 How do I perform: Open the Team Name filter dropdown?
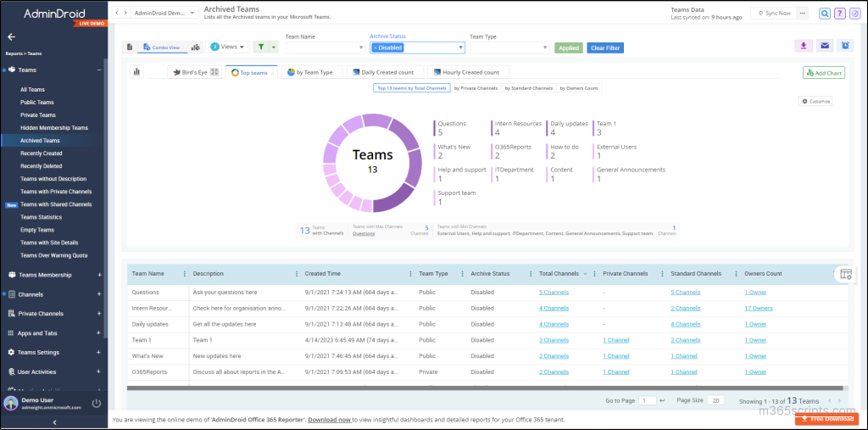coord(325,47)
